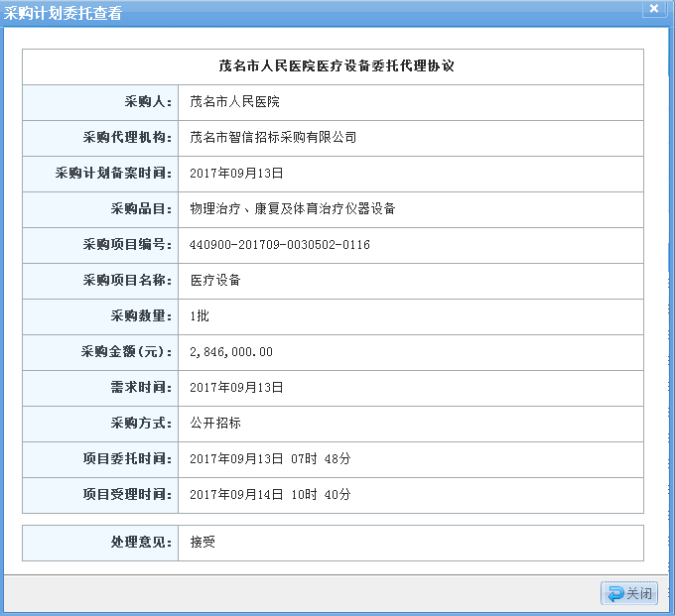Screen dimensions: 675x616
Task: Click the 采购金额(元) label
Action: 127,352
